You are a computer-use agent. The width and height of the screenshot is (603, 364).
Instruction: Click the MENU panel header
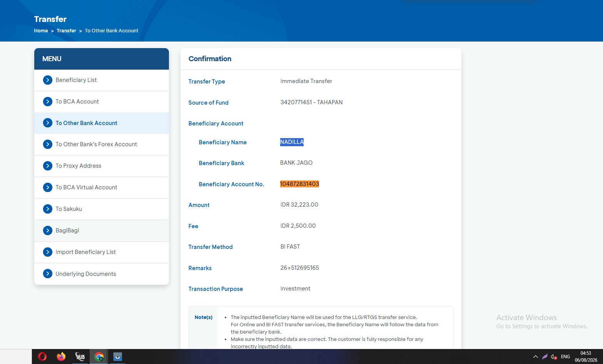(102, 59)
